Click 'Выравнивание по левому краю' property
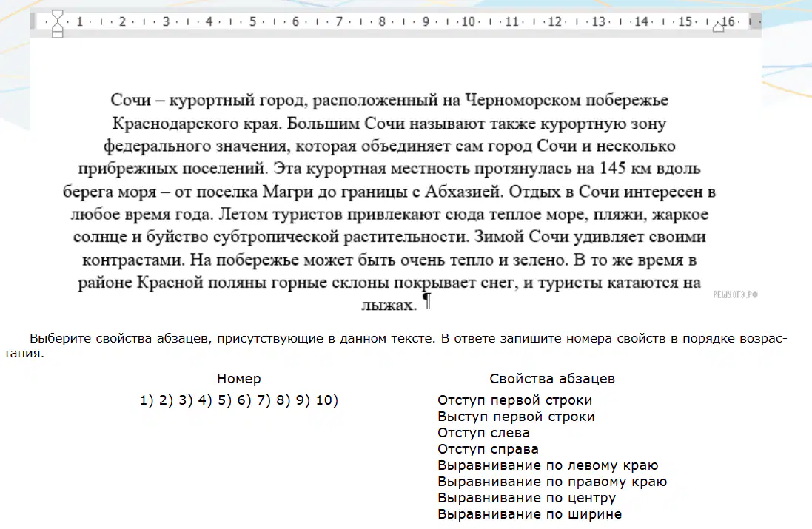 tap(548, 465)
